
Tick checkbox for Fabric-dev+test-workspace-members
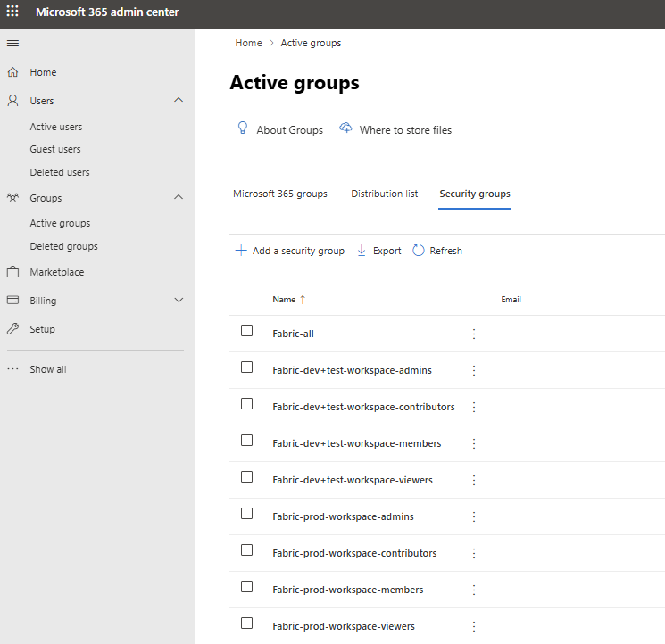pyautogui.click(x=247, y=441)
